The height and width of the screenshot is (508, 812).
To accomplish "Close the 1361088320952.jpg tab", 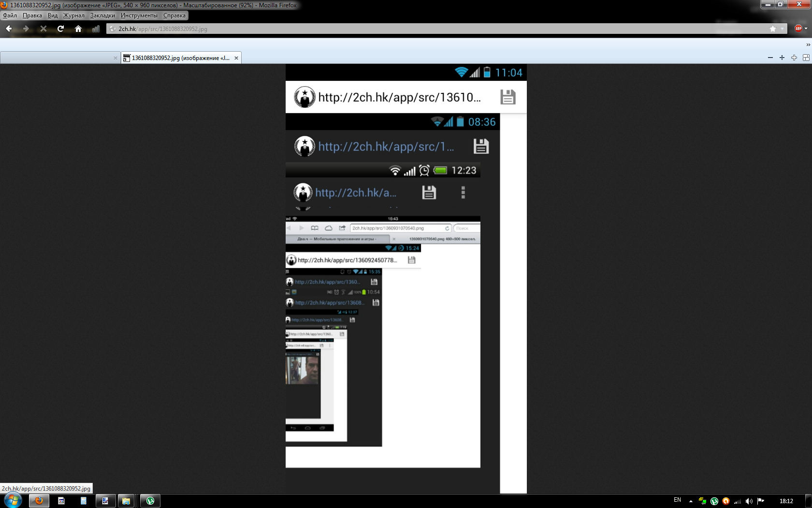I will [236, 58].
